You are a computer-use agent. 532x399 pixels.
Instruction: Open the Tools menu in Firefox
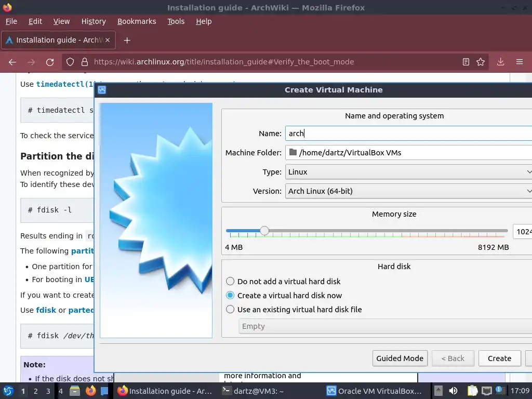tap(176, 21)
